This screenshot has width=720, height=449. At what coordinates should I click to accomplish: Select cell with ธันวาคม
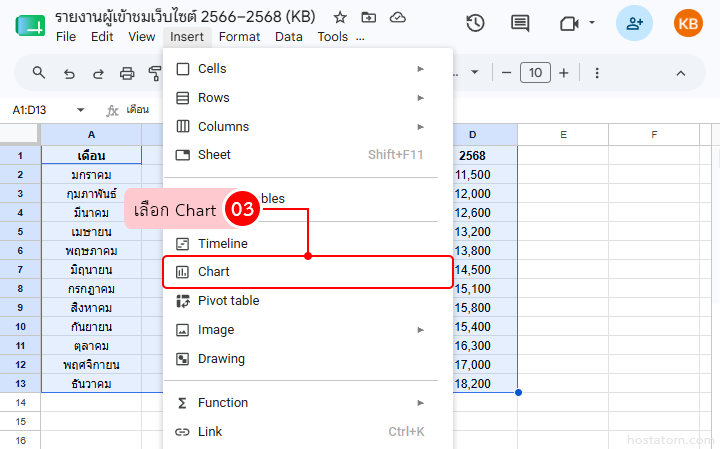pos(91,384)
